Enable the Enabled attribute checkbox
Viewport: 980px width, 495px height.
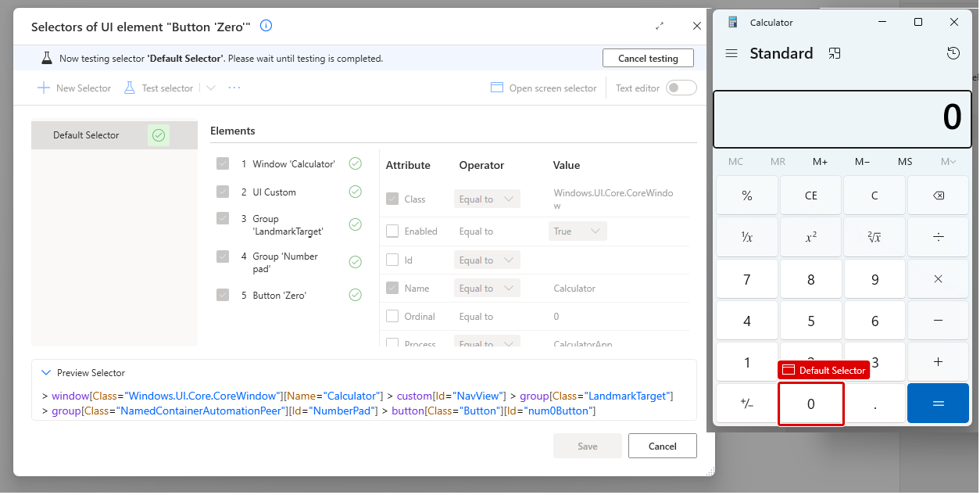pos(392,231)
